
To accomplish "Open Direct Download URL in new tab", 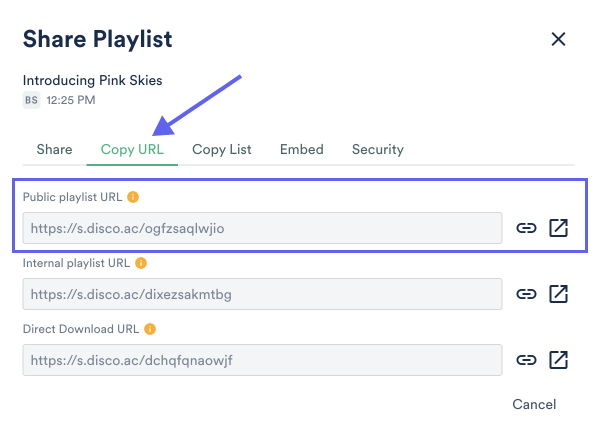I will (558, 360).
